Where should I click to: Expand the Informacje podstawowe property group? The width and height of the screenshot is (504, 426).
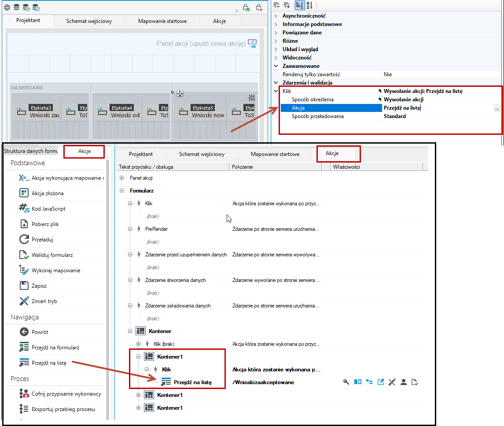click(x=276, y=24)
